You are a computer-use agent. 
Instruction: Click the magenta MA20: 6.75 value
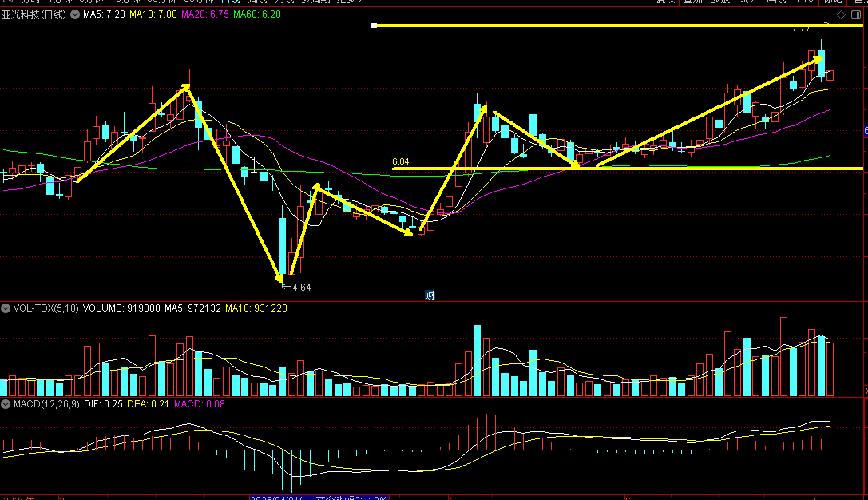click(x=204, y=14)
